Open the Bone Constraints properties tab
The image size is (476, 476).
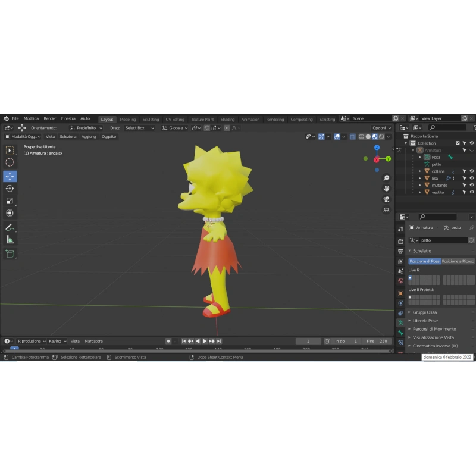(x=400, y=343)
